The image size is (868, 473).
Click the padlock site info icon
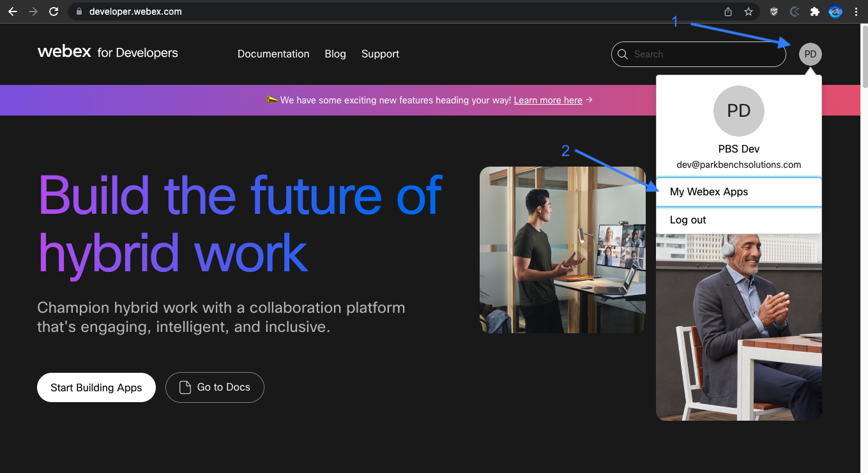[79, 11]
